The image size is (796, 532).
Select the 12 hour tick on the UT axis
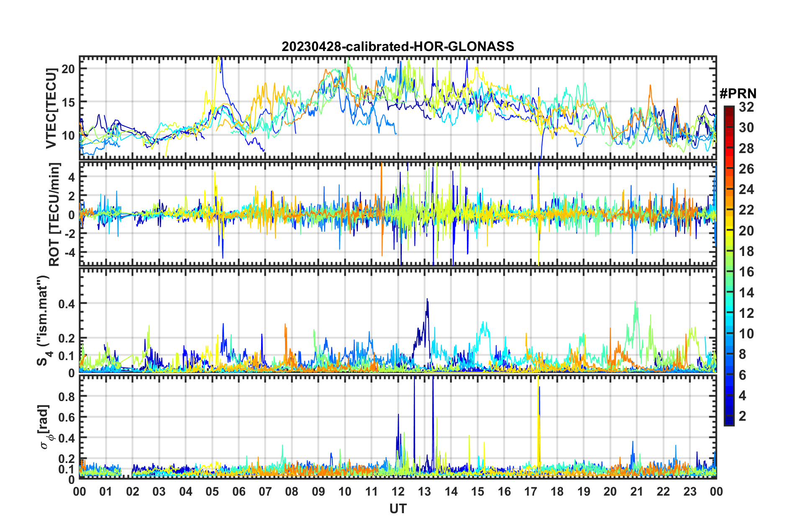pyautogui.click(x=398, y=491)
